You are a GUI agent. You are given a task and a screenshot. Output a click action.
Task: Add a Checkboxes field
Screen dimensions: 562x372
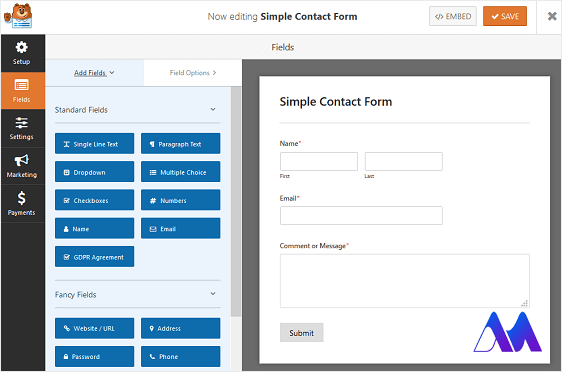coord(94,200)
